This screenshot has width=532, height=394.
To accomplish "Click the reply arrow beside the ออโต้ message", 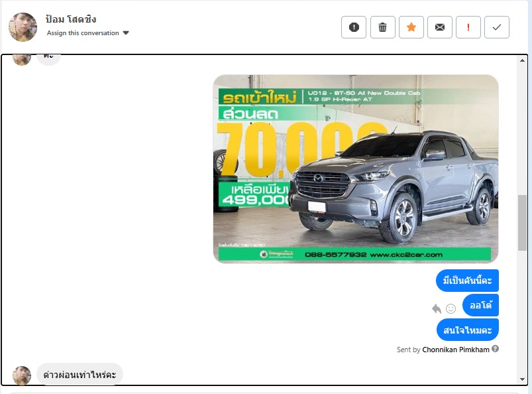I will click(x=437, y=308).
